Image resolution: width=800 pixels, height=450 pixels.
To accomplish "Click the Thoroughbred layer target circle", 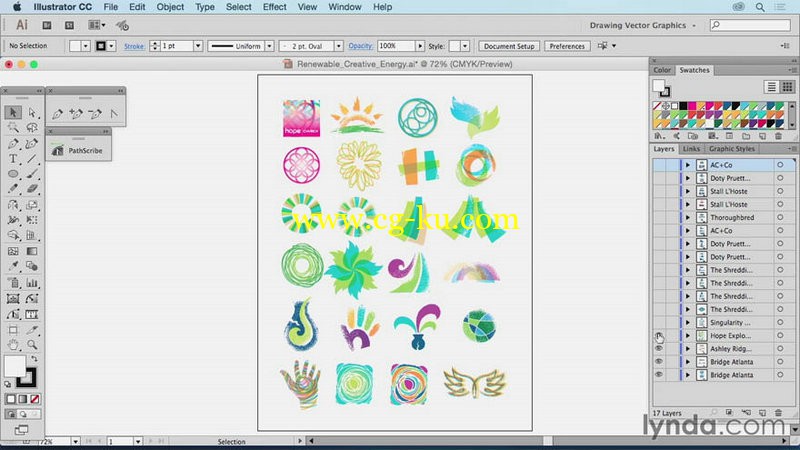I will click(x=780, y=217).
